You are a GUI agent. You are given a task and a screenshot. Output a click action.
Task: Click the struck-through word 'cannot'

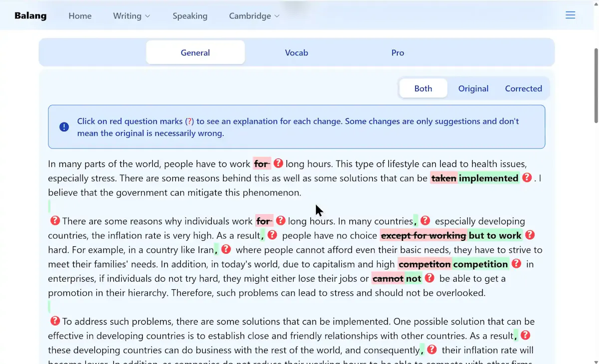click(388, 278)
